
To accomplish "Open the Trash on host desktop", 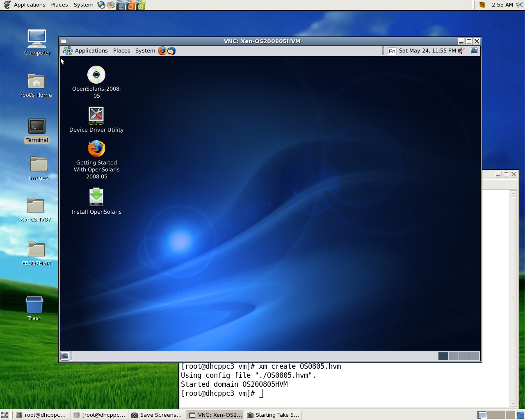I will 34,305.
